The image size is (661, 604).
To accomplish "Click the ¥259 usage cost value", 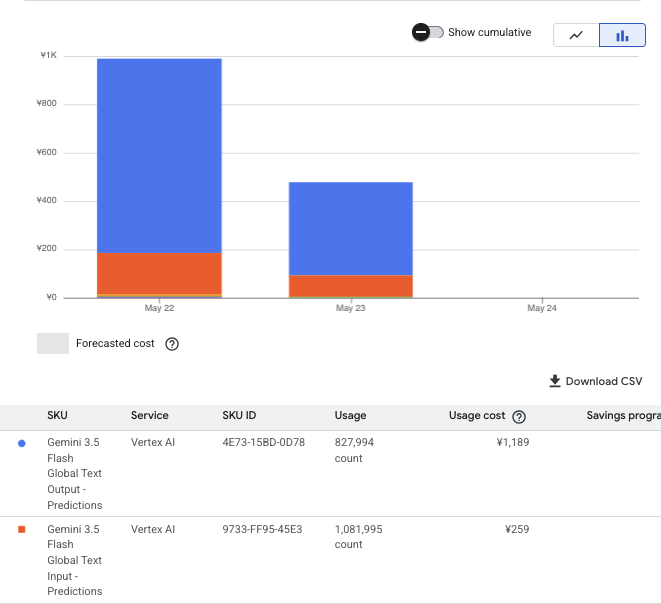I will (517, 529).
